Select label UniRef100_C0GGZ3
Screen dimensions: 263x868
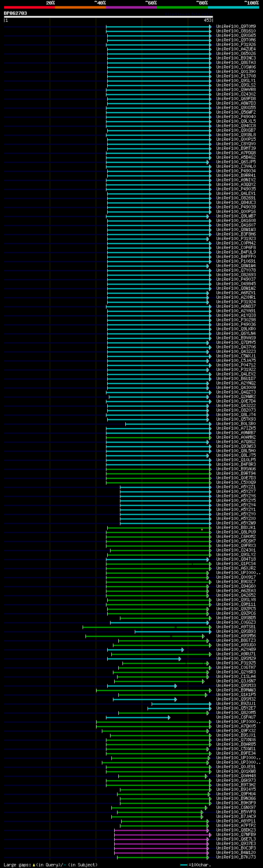click(x=236, y=622)
